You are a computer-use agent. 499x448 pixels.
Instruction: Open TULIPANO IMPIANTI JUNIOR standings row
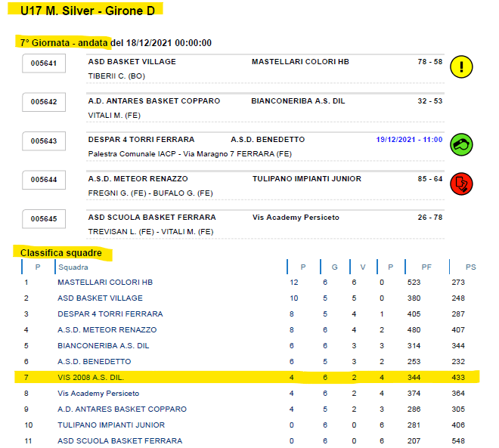tap(111, 425)
